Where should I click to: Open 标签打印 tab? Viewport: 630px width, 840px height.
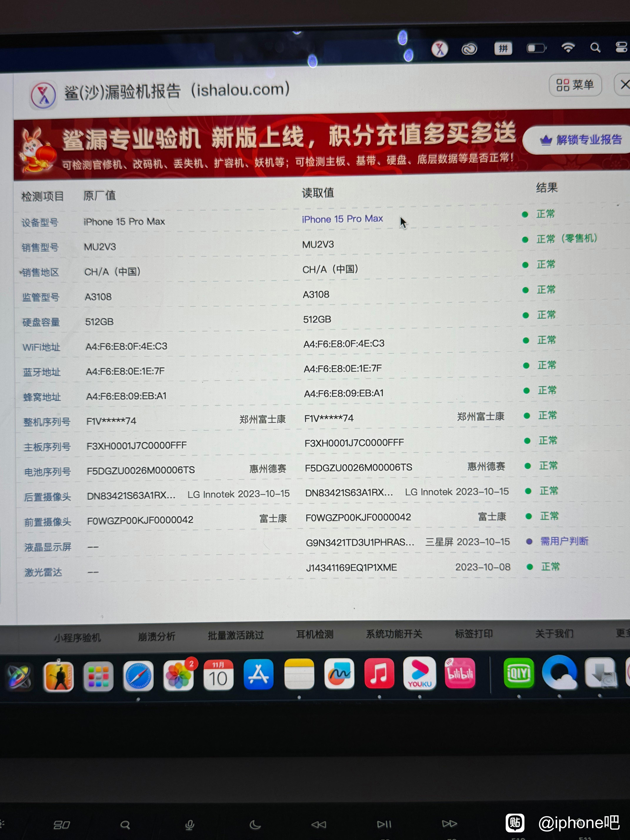tap(474, 633)
